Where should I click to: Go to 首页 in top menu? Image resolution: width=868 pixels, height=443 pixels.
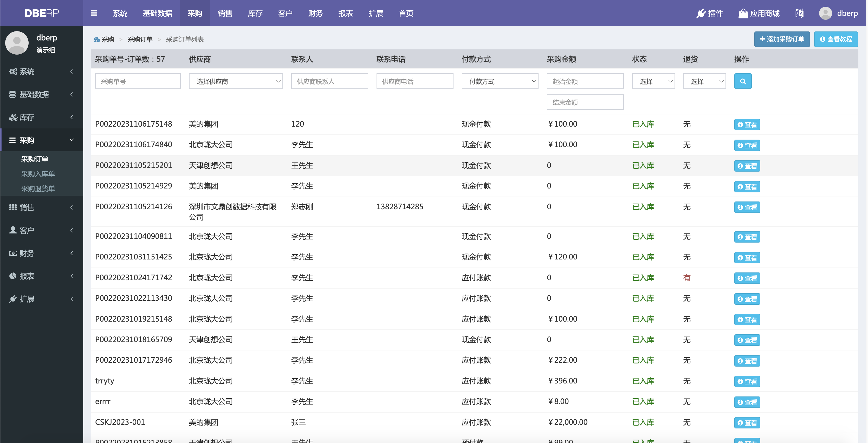[406, 13]
